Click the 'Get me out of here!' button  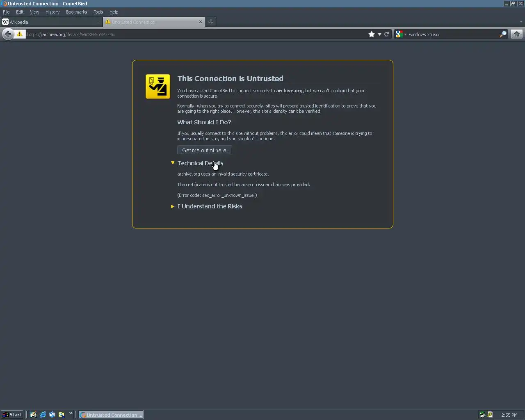pos(205,150)
